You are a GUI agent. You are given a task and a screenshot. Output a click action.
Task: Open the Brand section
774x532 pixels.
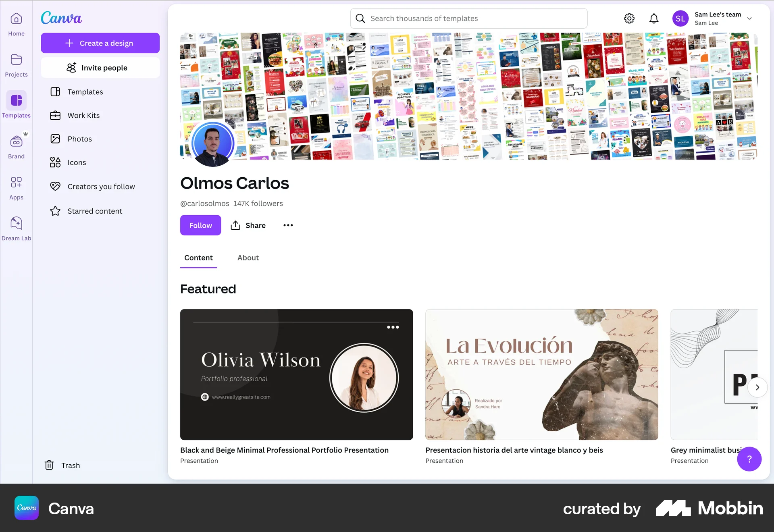16,145
